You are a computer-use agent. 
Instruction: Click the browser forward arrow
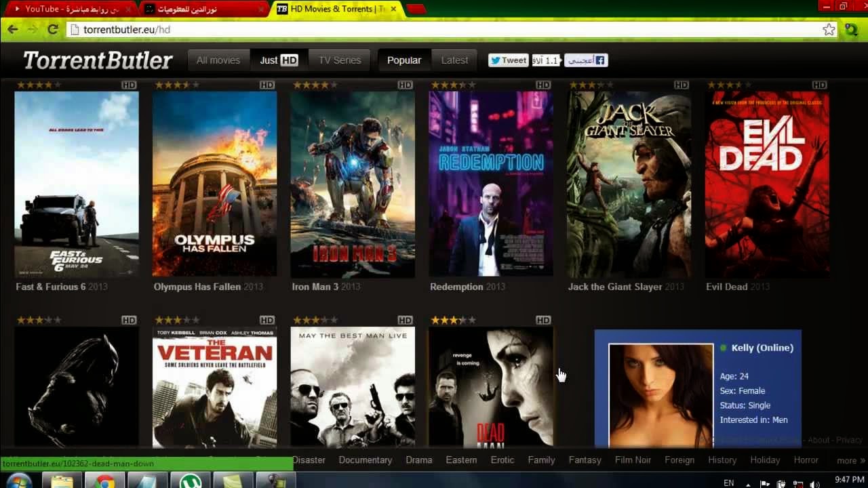33,29
